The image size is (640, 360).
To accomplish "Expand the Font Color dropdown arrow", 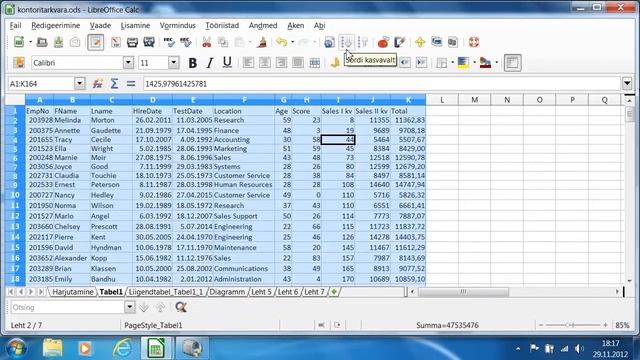I will pos(497,62).
